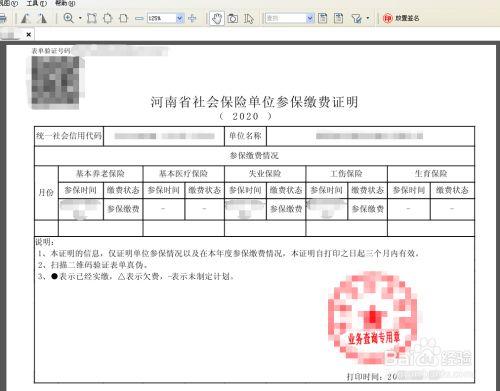Image resolution: width=500 pixels, height=391 pixels.
Task: Click the red stamp signature icon
Action: point(388,18)
